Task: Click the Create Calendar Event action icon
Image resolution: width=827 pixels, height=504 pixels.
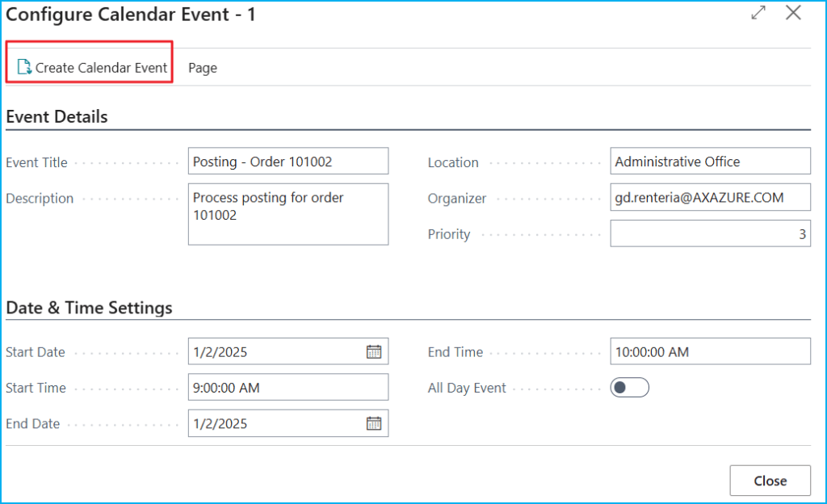Action: click(24, 68)
